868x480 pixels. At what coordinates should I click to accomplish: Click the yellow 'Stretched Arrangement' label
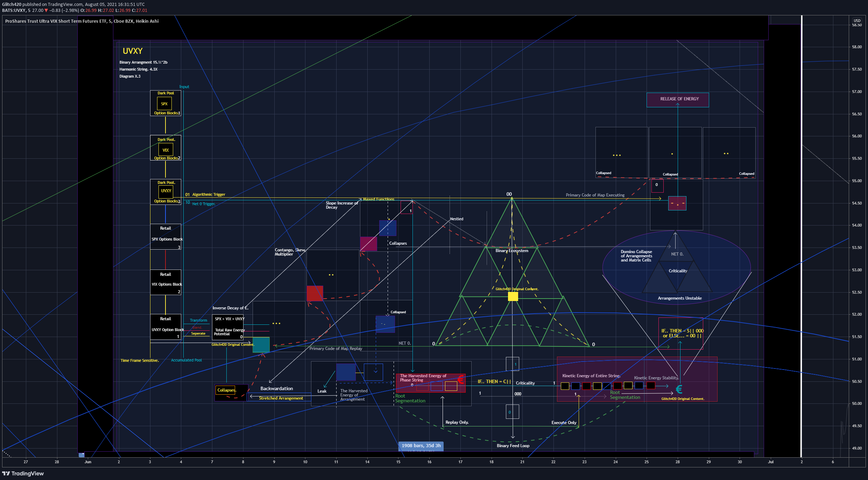[281, 398]
